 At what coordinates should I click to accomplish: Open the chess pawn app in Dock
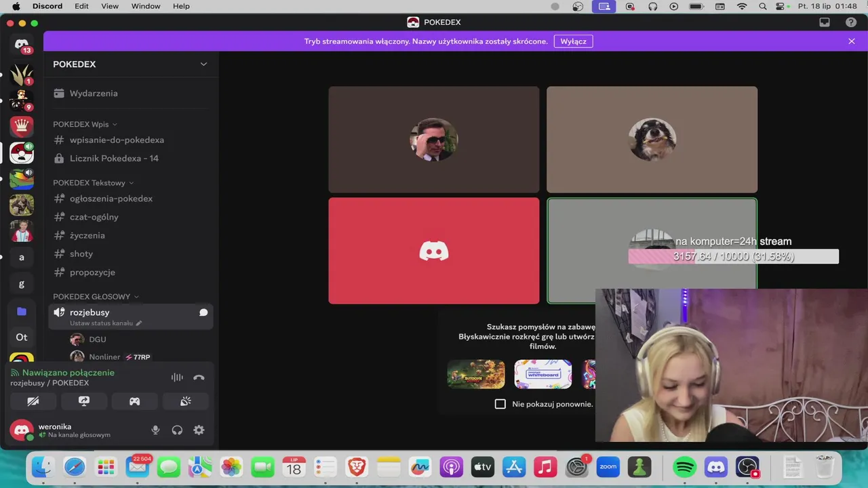(x=639, y=466)
